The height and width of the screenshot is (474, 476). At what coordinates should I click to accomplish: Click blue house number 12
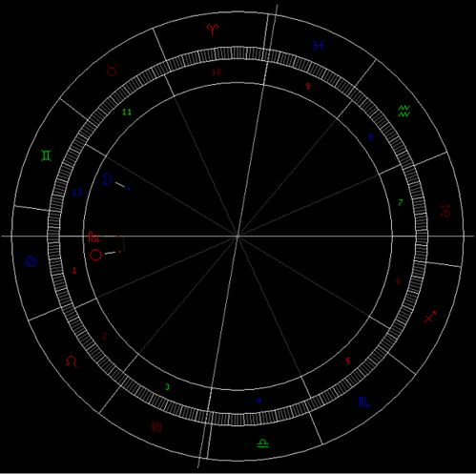[77, 193]
